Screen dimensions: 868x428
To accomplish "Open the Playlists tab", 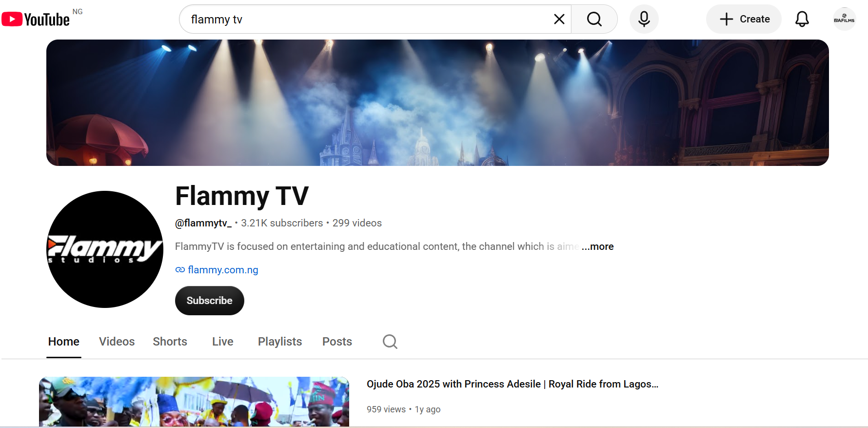I will pyautogui.click(x=280, y=342).
